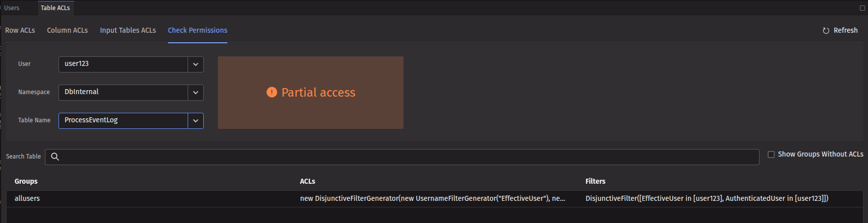Select the Table ACLs tab
The height and width of the screenshot is (223, 868).
[x=55, y=8]
